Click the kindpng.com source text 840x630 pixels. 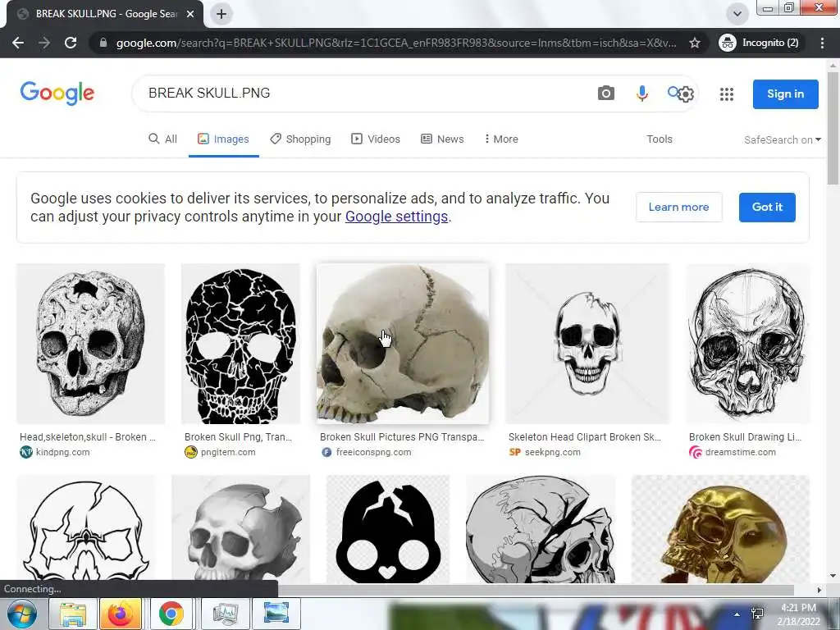62,452
